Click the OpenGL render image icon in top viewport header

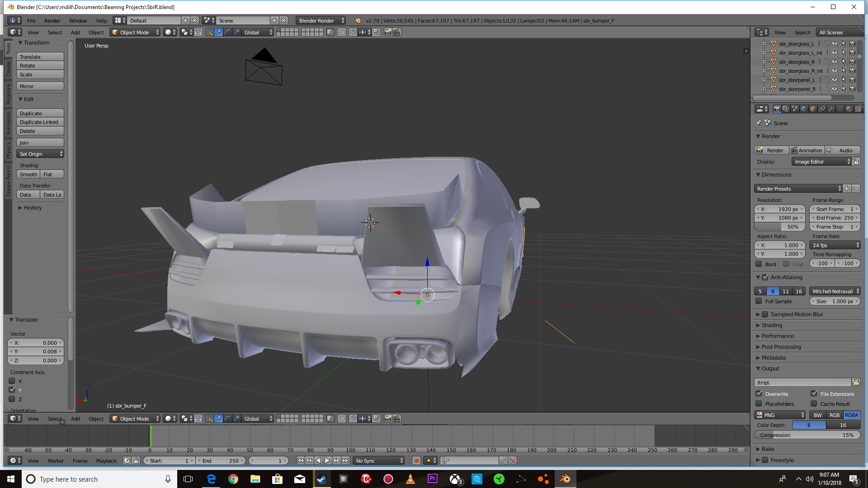pyautogui.click(x=387, y=33)
